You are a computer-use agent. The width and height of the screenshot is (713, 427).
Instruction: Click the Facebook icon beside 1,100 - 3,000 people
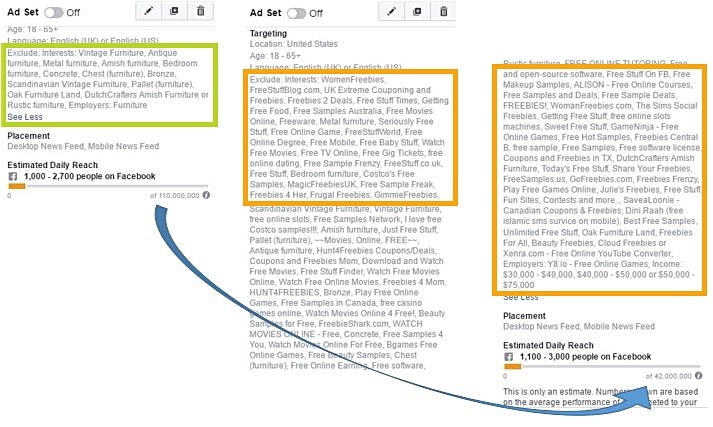coord(508,357)
